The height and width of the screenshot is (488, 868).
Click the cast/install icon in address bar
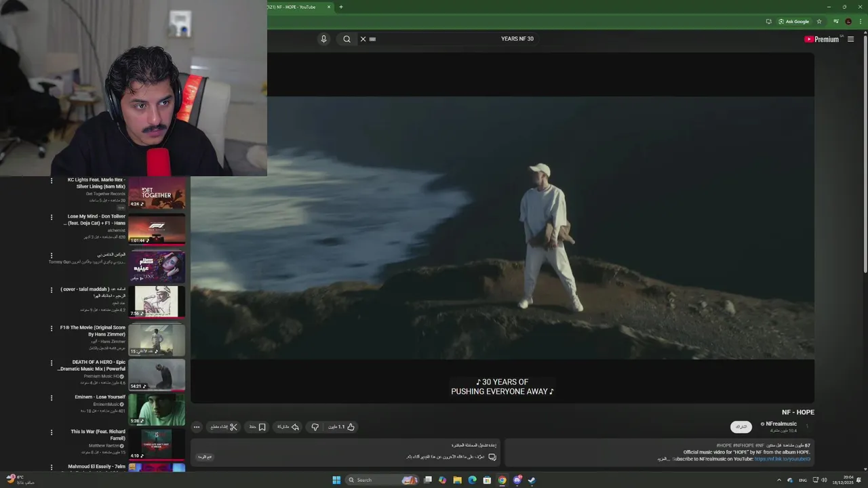pyautogui.click(x=768, y=22)
